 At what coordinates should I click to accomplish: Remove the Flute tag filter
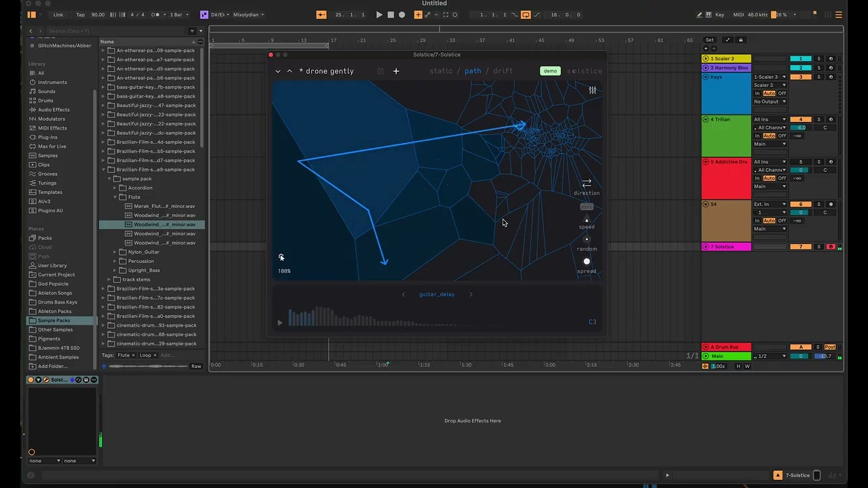[134, 355]
